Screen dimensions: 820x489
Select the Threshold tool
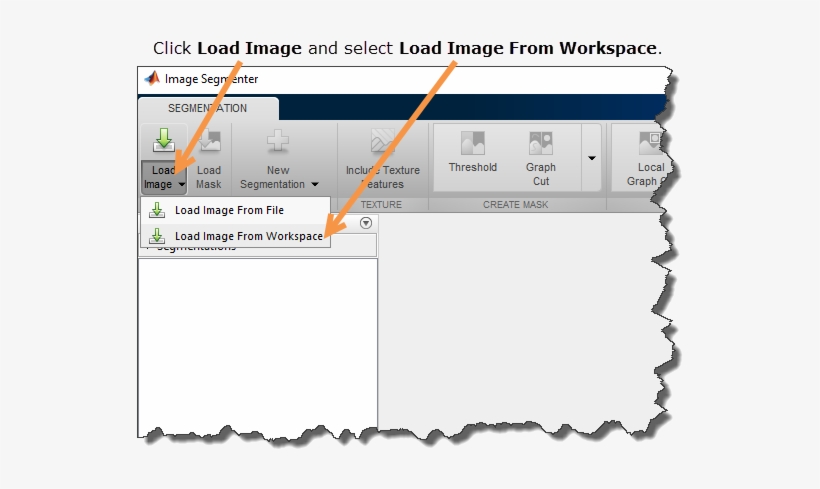(x=473, y=153)
